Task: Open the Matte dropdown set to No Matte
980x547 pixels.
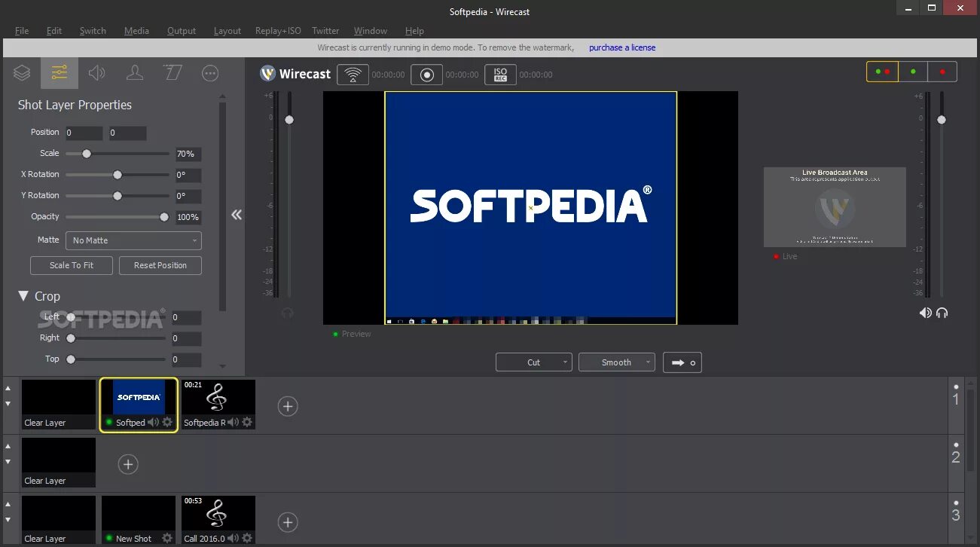Action: pyautogui.click(x=133, y=240)
